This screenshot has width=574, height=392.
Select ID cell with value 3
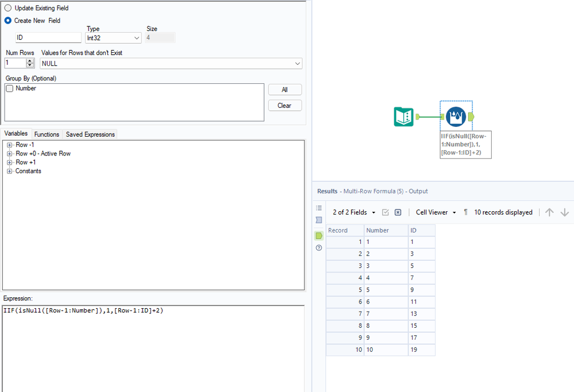click(422, 254)
